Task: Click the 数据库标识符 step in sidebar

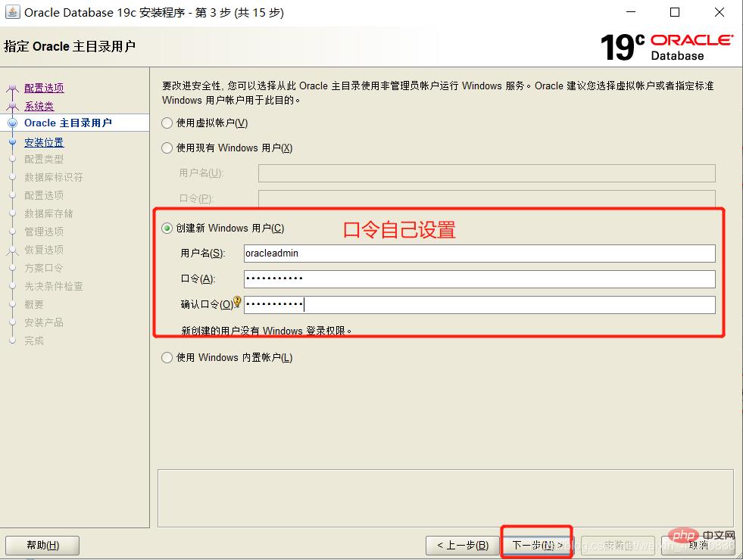Action: [54, 177]
